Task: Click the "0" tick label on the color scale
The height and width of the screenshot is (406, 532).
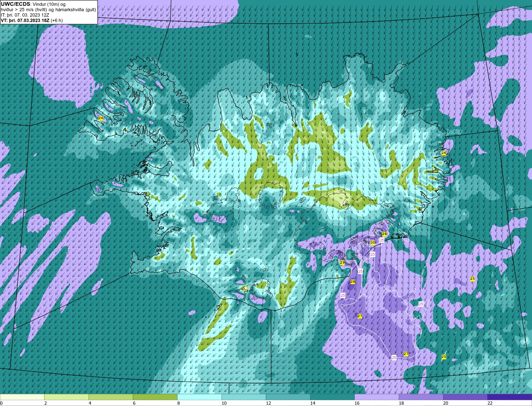Action: 2,403
